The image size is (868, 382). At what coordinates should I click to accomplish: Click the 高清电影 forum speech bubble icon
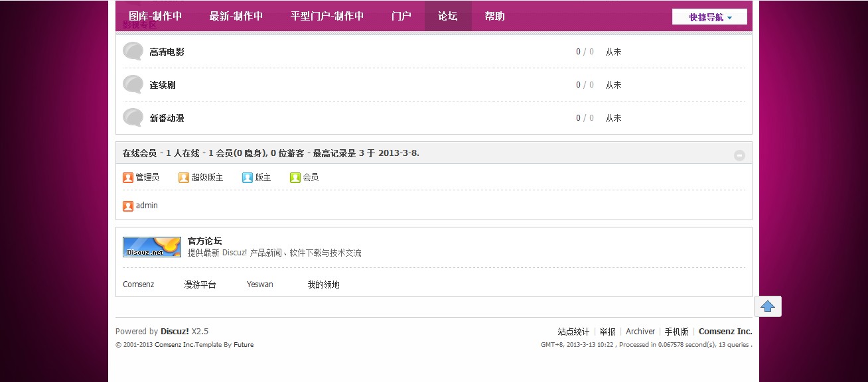[132, 50]
